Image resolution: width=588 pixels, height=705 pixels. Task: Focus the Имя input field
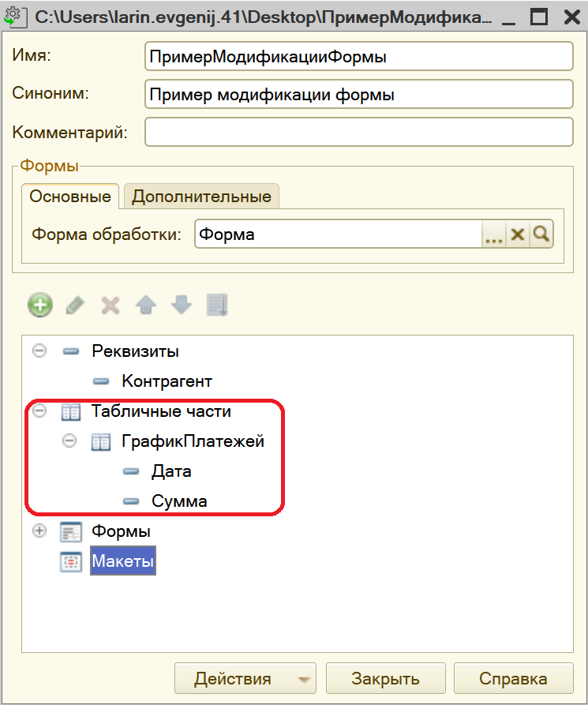click(359, 56)
